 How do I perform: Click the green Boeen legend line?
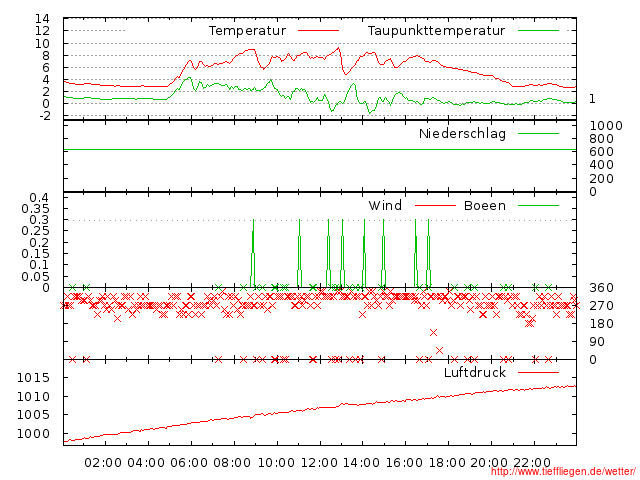click(x=538, y=206)
